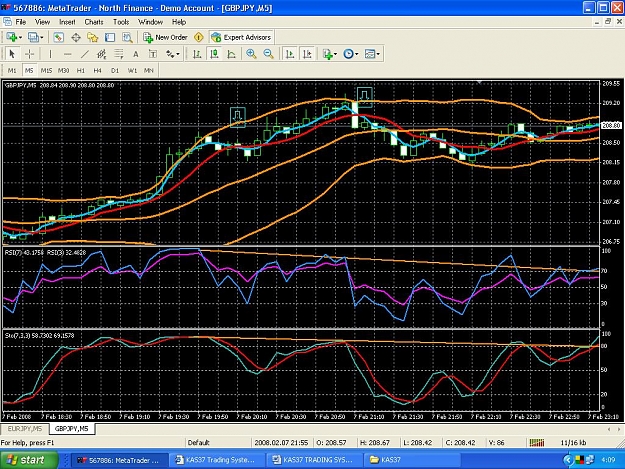This screenshot has width=625, height=469.
Task: Switch chart to candlestick mode
Action: (214, 54)
